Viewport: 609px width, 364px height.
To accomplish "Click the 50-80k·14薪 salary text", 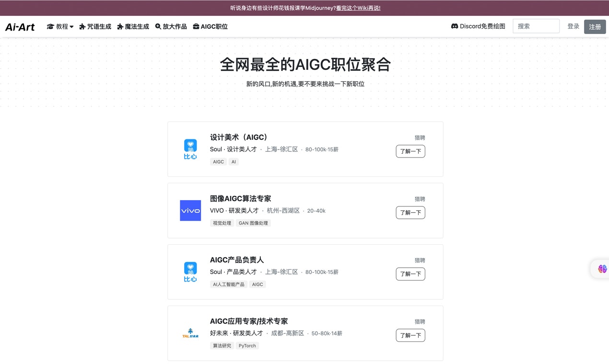I will (x=327, y=333).
